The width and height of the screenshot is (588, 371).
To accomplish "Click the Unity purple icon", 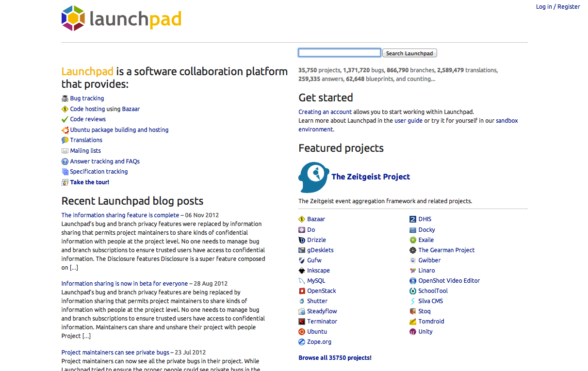I will (413, 332).
